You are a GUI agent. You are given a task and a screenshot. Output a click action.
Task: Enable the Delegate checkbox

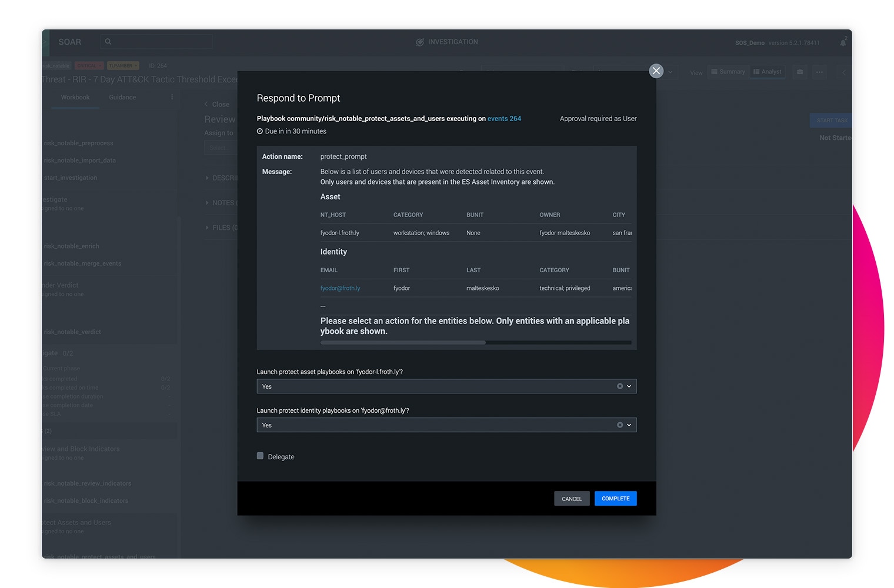(x=260, y=456)
